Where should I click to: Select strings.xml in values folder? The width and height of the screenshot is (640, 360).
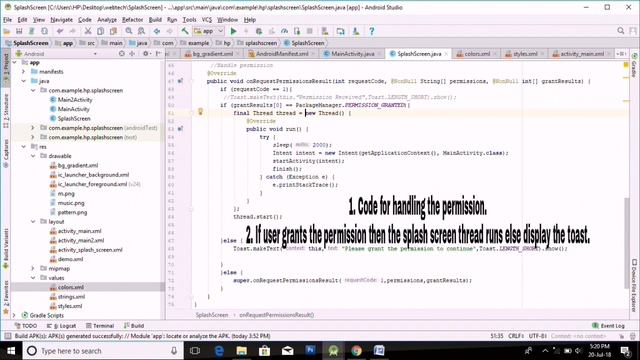tap(71, 297)
